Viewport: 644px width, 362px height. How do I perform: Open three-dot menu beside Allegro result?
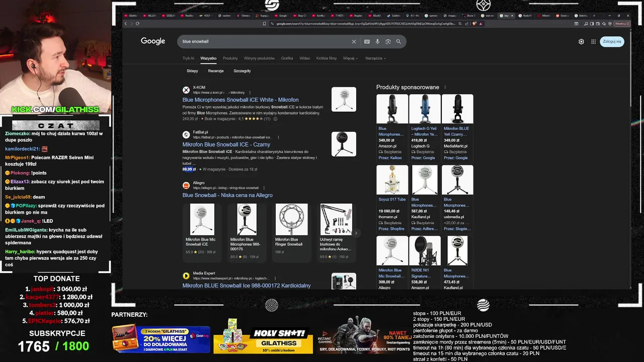tap(264, 188)
